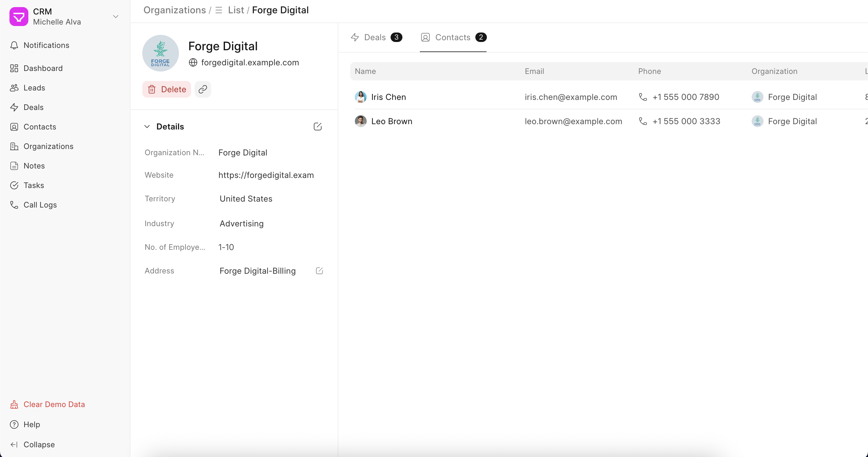This screenshot has width=868, height=457.
Task: Go to Call Logs section
Action: pos(40,205)
